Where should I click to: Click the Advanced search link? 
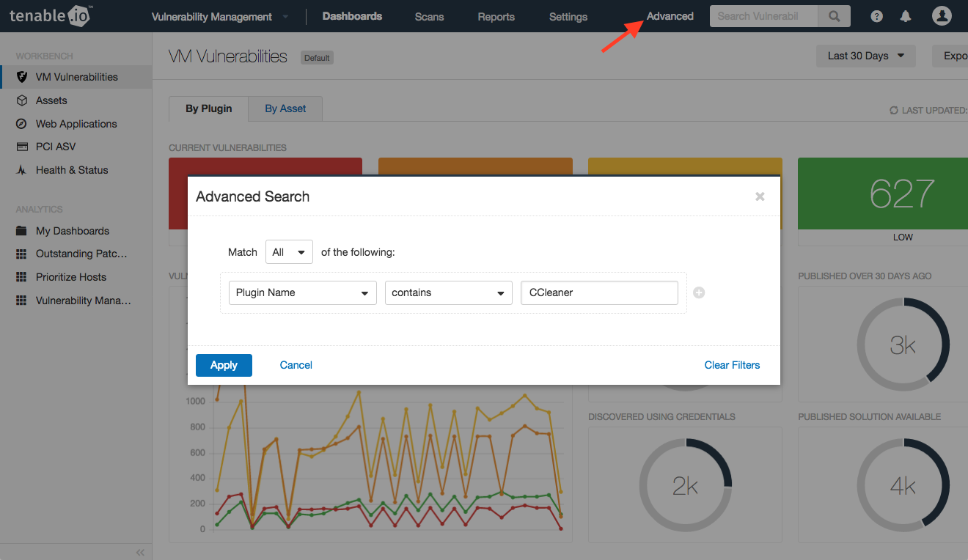670,16
